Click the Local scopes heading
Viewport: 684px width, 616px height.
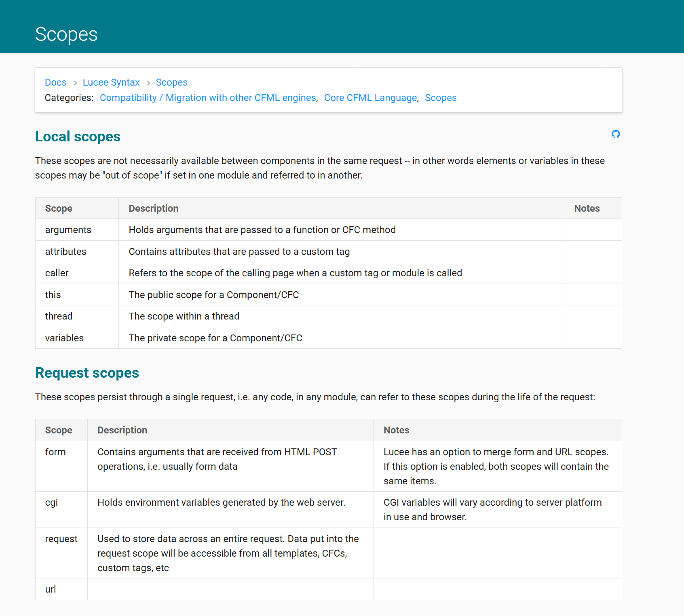click(x=78, y=137)
